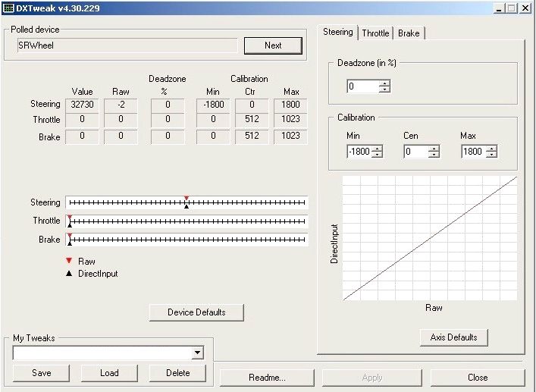Increase Calibration Min value with up arrow

pyautogui.click(x=377, y=148)
